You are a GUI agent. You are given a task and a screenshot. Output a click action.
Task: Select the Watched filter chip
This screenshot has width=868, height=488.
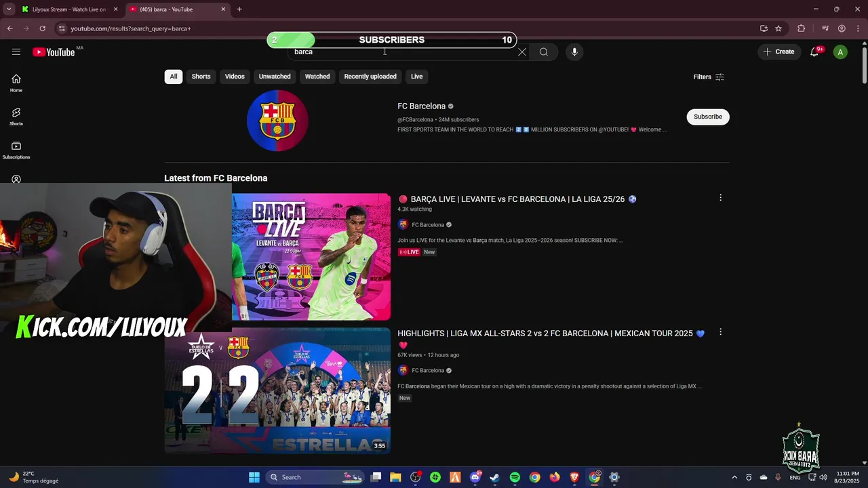tap(317, 77)
